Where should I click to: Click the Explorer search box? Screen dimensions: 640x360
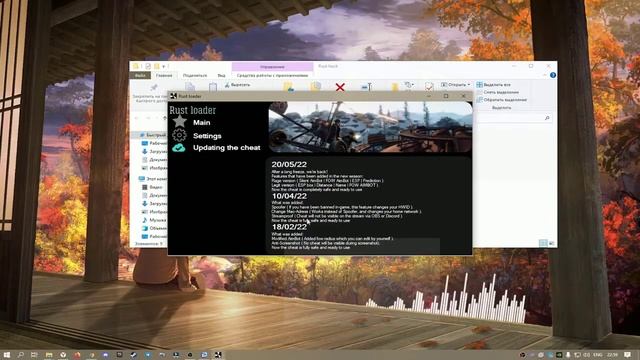point(514,118)
